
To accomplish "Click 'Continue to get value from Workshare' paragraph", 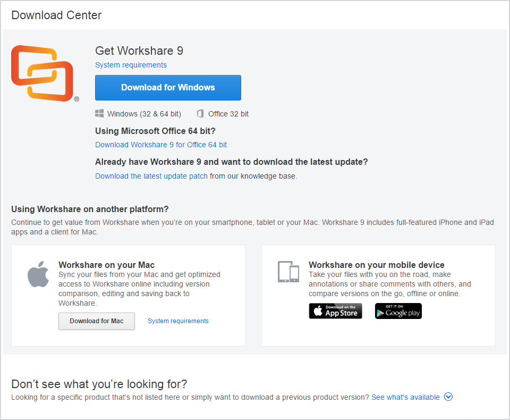I will point(252,227).
